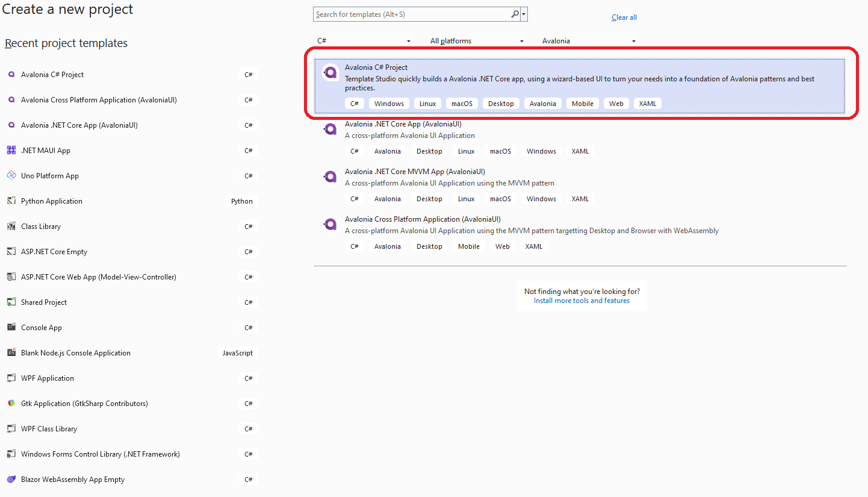The image size is (868, 497).
Task: Click Web tag on Avalonia C# Project
Action: [x=616, y=104]
